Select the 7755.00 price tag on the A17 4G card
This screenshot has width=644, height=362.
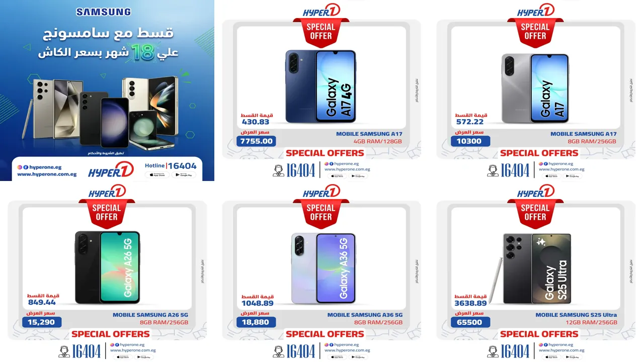[257, 141]
